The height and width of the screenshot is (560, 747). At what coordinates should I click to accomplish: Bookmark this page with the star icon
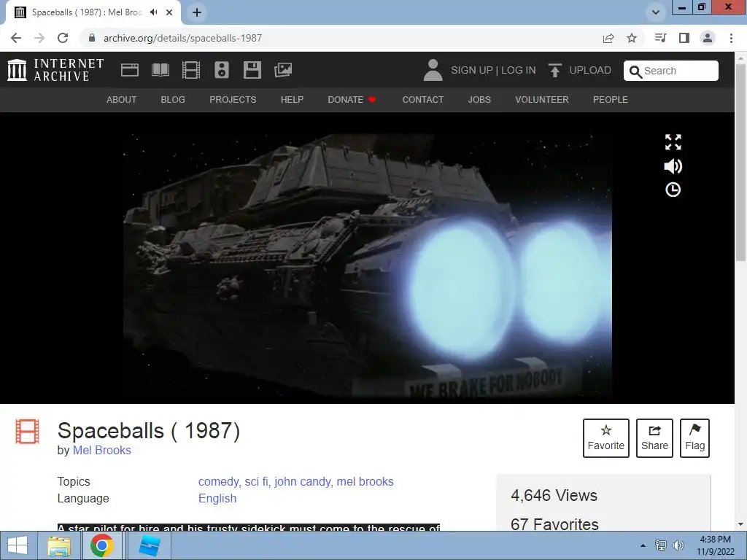click(x=632, y=38)
